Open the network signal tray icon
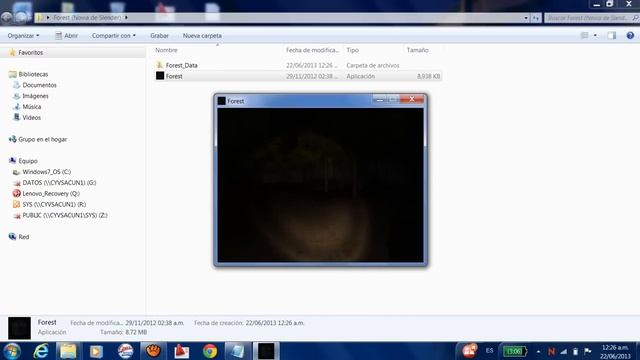 pos(564,351)
